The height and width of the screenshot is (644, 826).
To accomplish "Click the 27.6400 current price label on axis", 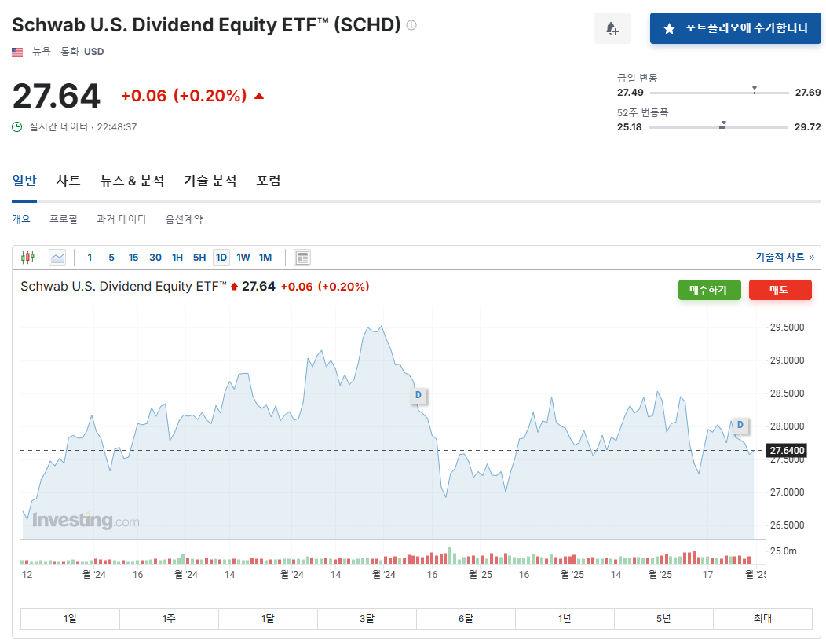I will [x=787, y=451].
